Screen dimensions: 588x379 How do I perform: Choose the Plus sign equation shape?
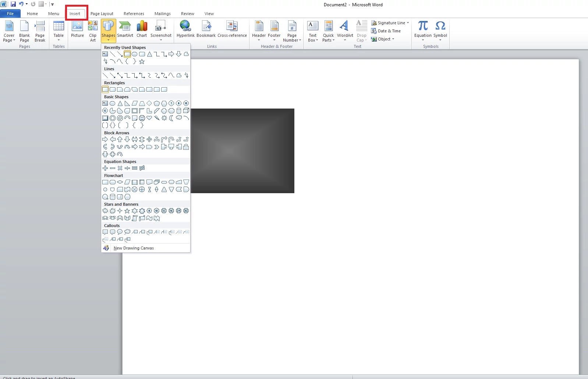point(105,168)
